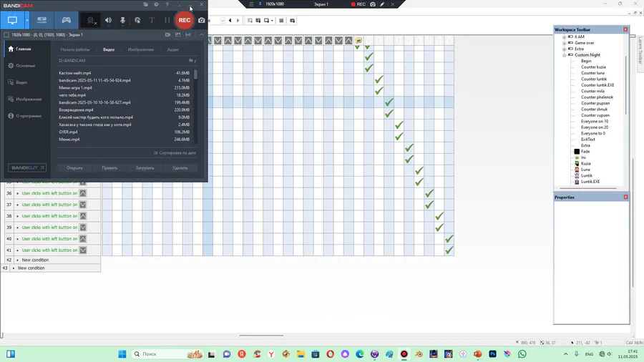Click audio-only icon on target bar
The width and height of the screenshot is (644, 362).
(x=188, y=35)
